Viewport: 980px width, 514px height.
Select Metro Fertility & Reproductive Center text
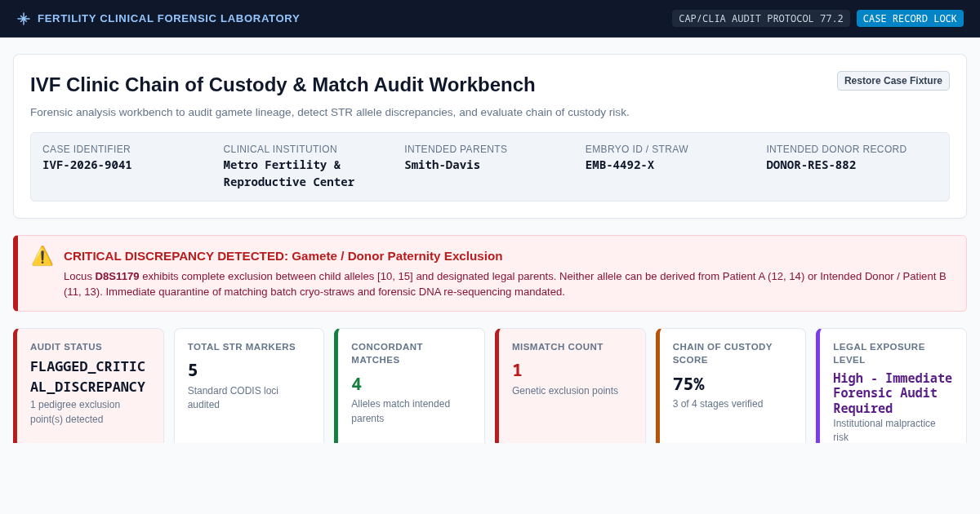click(289, 173)
